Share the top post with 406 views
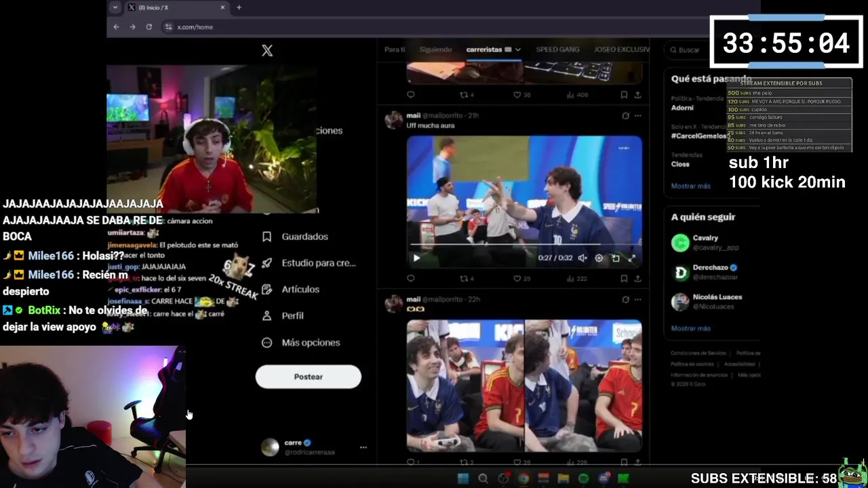The image size is (868, 488). pyautogui.click(x=637, y=95)
